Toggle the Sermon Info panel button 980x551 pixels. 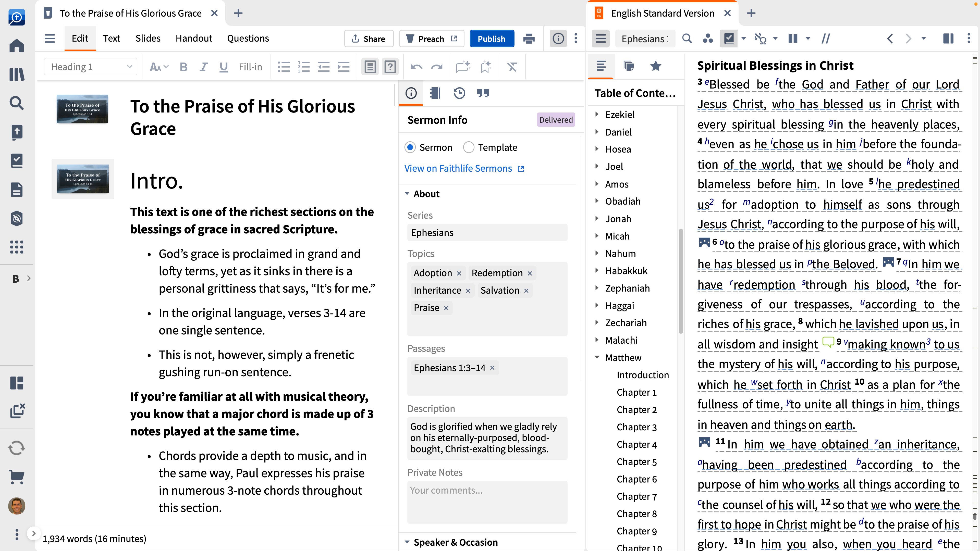tap(558, 39)
